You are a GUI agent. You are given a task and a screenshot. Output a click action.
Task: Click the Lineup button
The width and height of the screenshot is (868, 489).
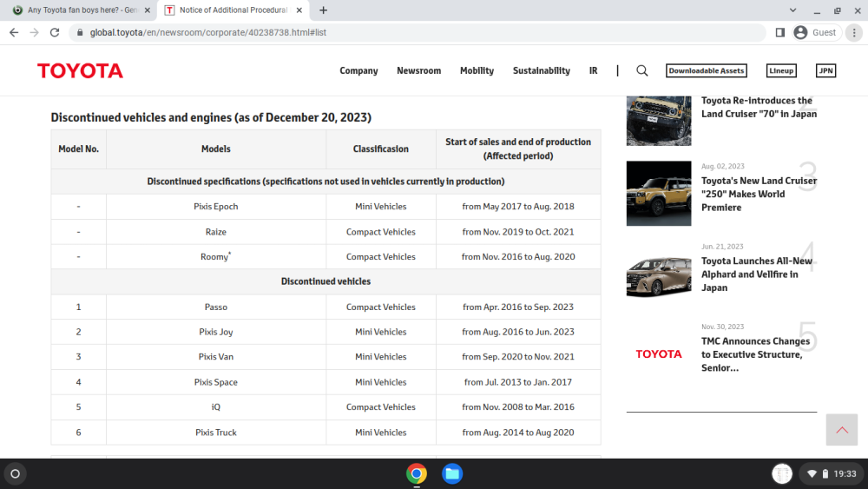(781, 70)
